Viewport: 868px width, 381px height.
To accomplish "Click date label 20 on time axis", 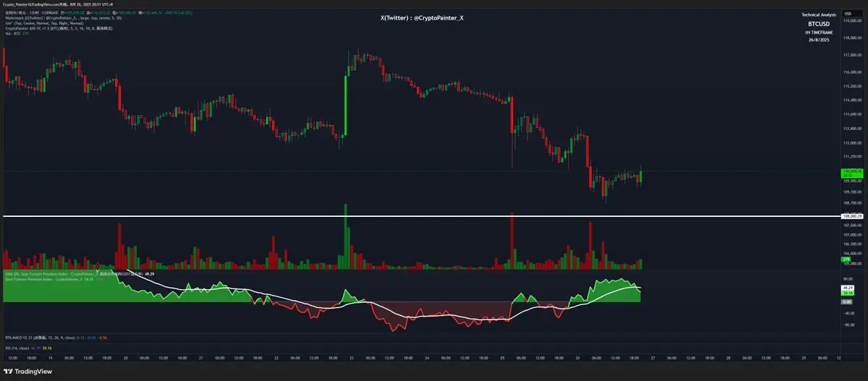I will pyautogui.click(x=125, y=357).
